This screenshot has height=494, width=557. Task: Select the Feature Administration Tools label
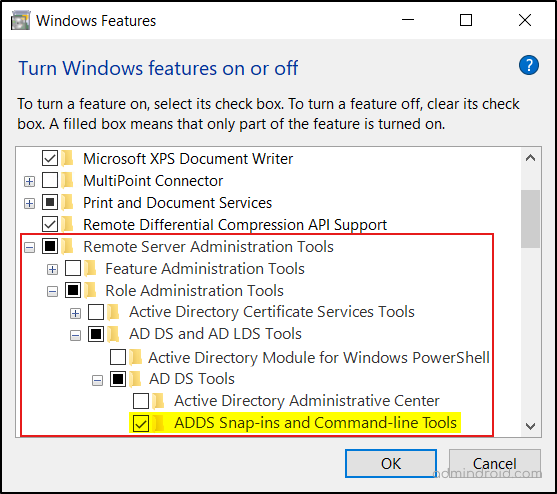click(205, 268)
